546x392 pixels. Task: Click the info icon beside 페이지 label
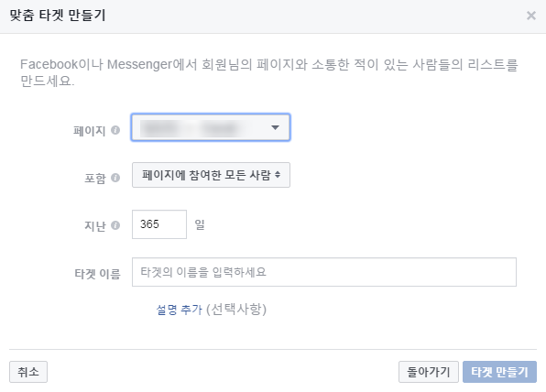coord(115,130)
